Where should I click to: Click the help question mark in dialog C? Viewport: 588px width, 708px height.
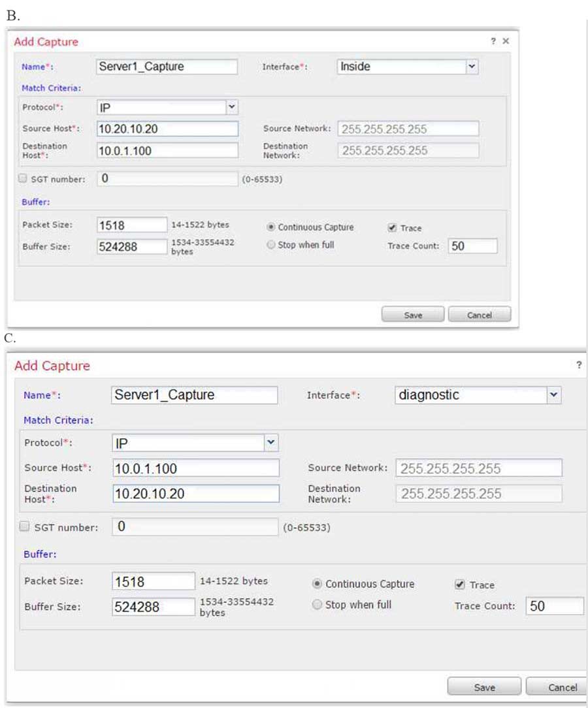tap(579, 366)
